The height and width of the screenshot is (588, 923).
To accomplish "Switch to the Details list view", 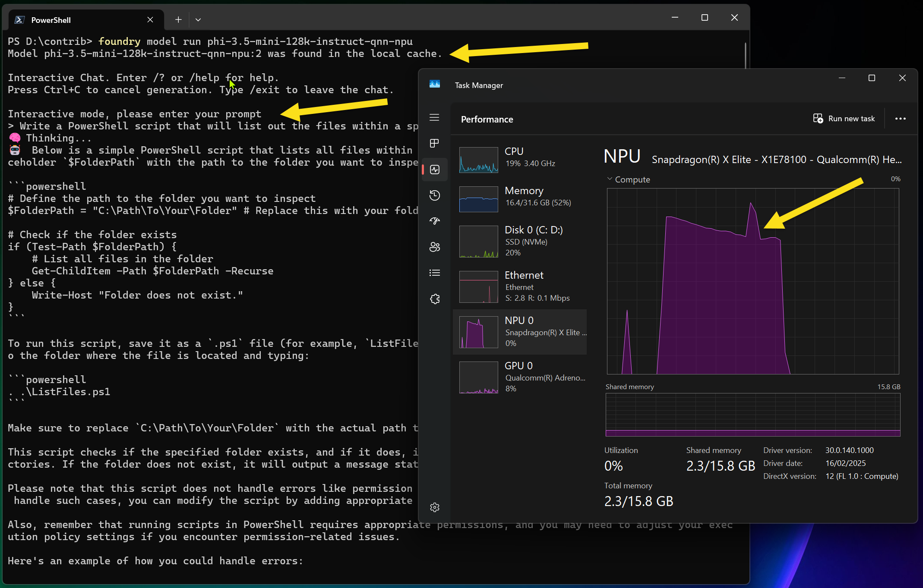I will (x=434, y=273).
